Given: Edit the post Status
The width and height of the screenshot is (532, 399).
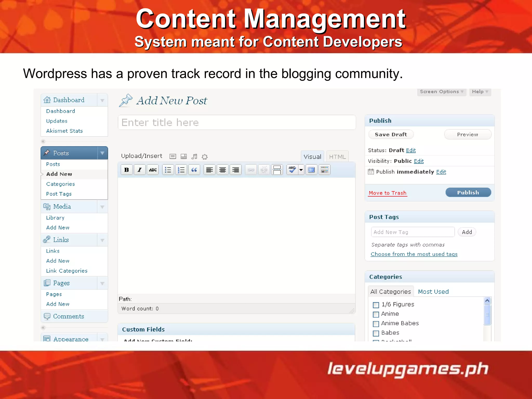Looking at the screenshot, I should (x=411, y=150).
